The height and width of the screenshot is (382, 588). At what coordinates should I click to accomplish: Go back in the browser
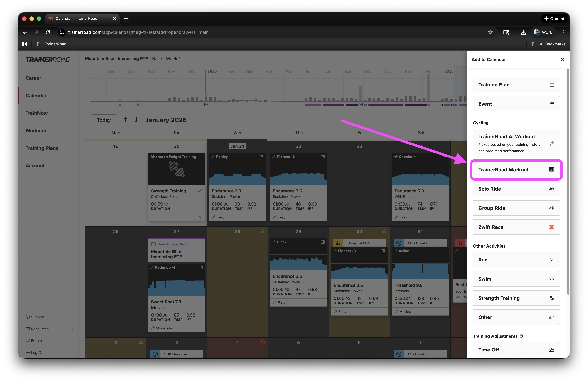click(x=25, y=32)
